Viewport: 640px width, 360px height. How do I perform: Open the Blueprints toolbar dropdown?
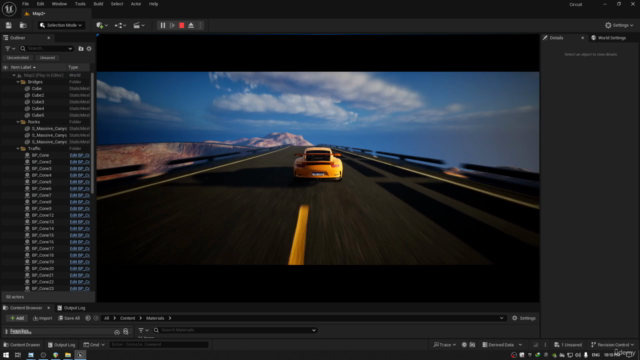coord(120,25)
